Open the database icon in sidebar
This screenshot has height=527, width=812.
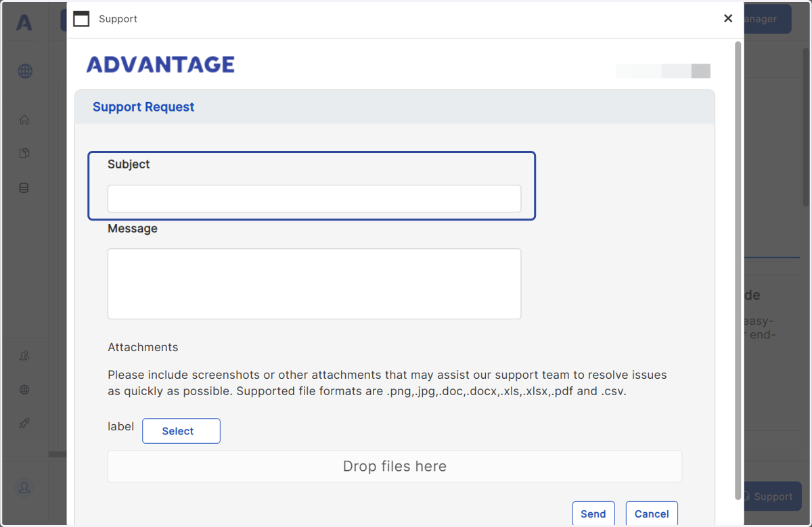click(24, 188)
